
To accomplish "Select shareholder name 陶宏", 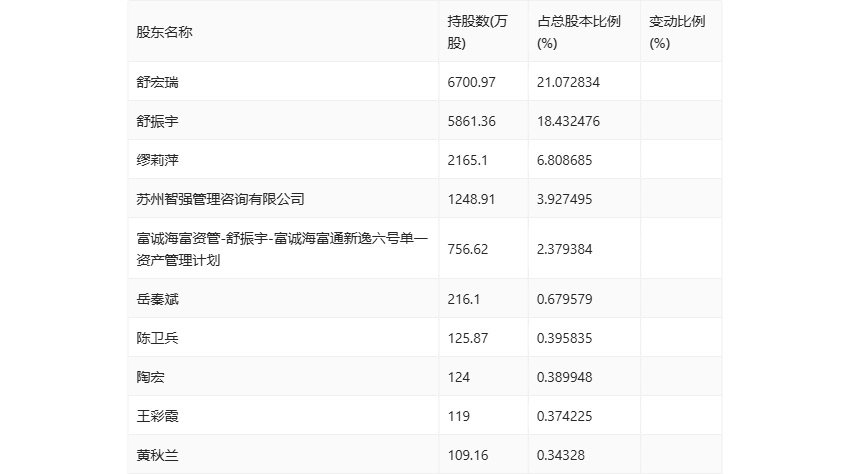I will click(150, 377).
